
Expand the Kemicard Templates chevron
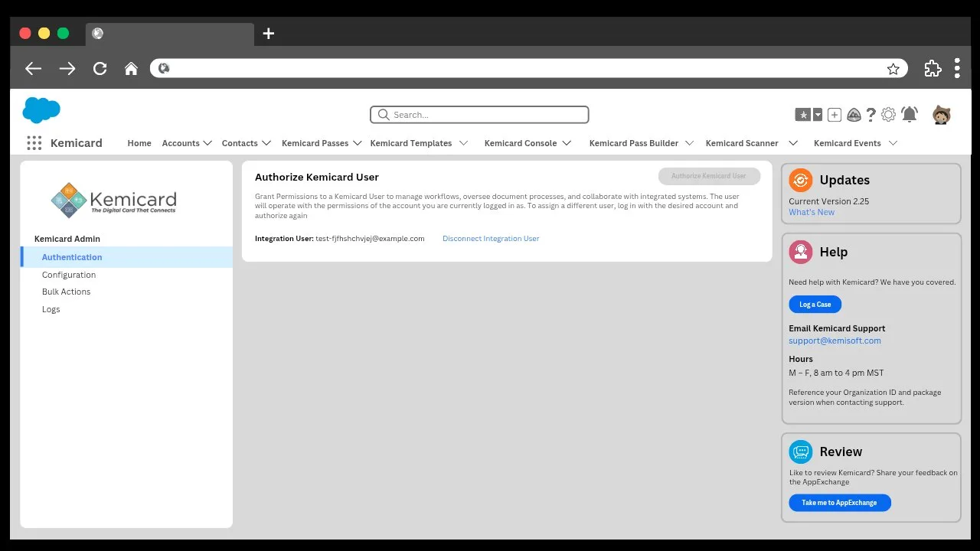coord(463,143)
